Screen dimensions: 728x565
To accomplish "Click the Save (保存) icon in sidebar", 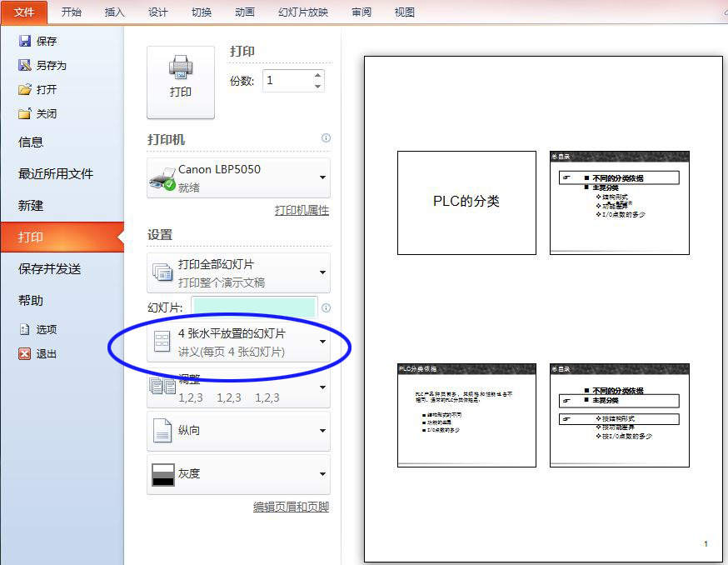I will (x=26, y=41).
